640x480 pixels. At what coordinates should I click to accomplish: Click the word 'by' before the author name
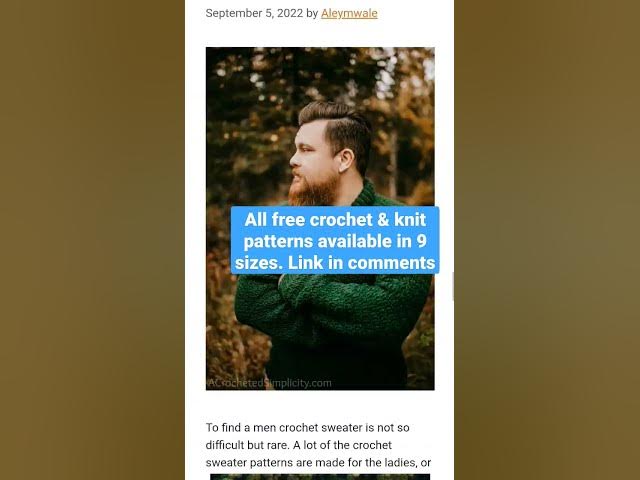coord(312,13)
